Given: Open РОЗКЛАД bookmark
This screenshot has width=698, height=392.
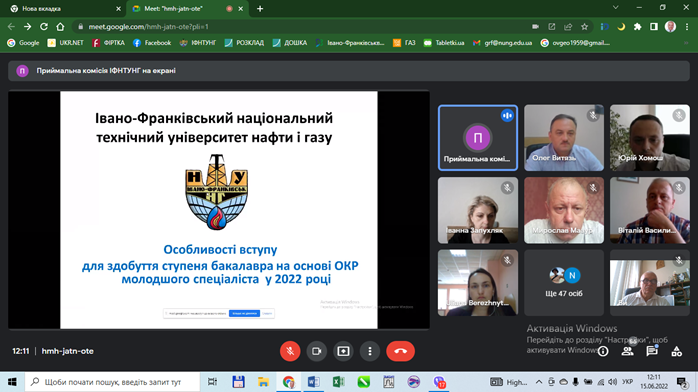Looking at the screenshot, I should tap(244, 43).
